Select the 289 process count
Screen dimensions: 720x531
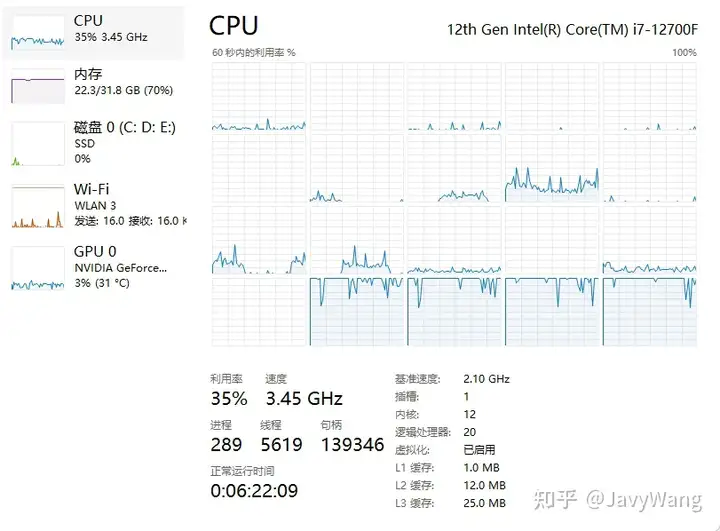226,444
